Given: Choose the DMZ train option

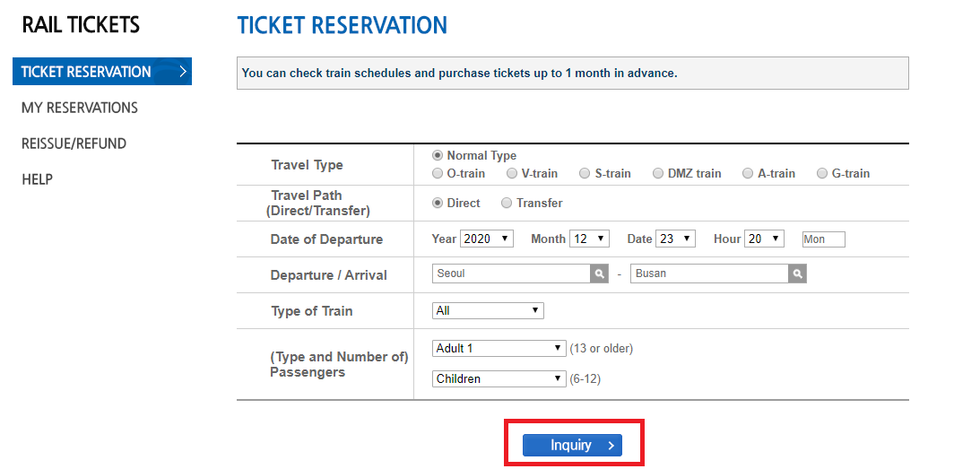Looking at the screenshot, I should (659, 173).
